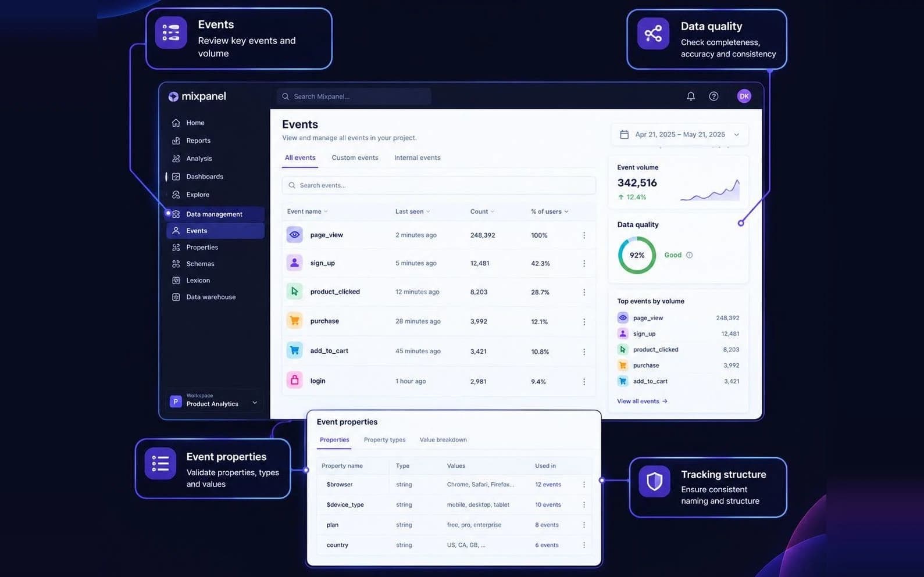
Task: Click View all events link
Action: (642, 402)
